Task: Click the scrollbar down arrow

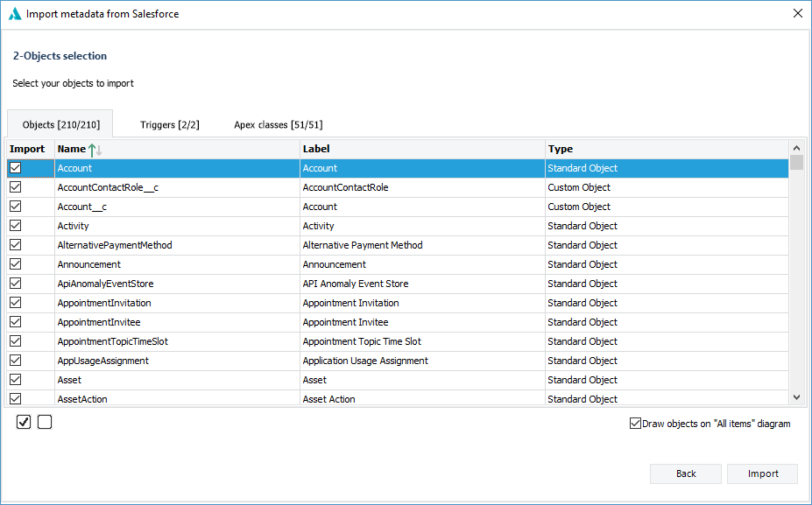Action: [x=796, y=397]
